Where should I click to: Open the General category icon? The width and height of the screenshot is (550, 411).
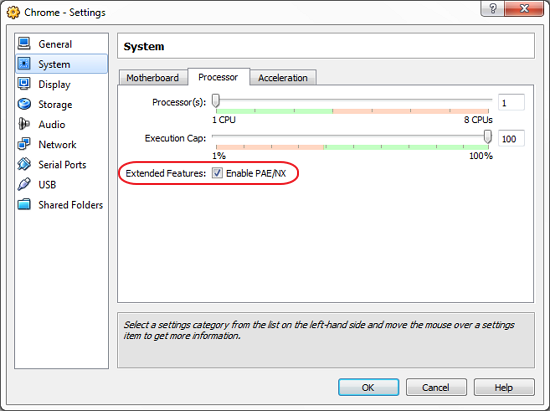(24, 44)
